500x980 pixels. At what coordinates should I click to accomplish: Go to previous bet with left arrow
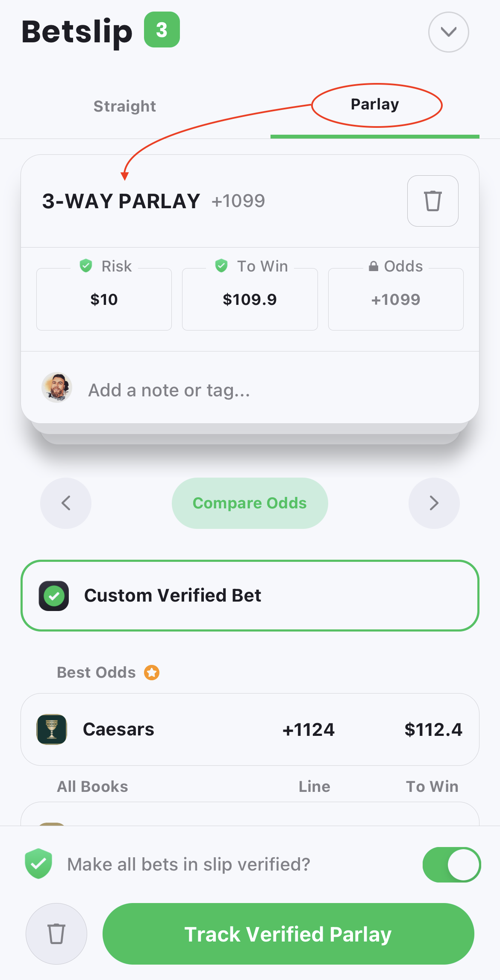click(x=66, y=503)
